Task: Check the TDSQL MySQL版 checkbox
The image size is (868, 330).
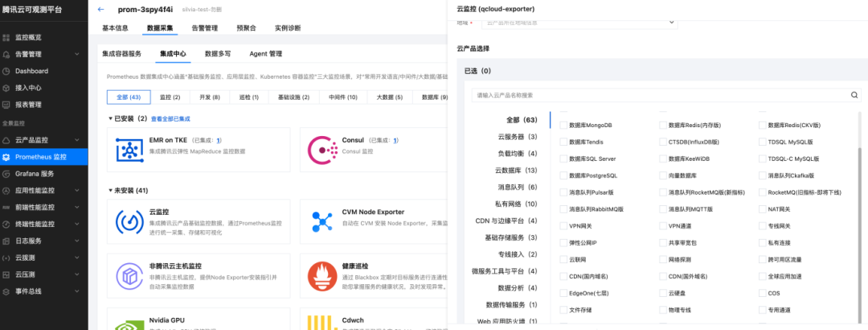Action: pos(762,142)
